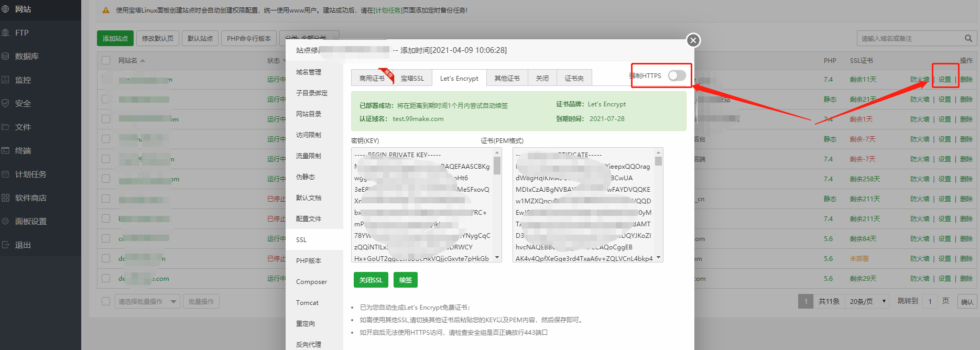Image resolution: width=980 pixels, height=350 pixels.
Task: Click into the 请输入域名或备注 search field
Action: [909, 38]
